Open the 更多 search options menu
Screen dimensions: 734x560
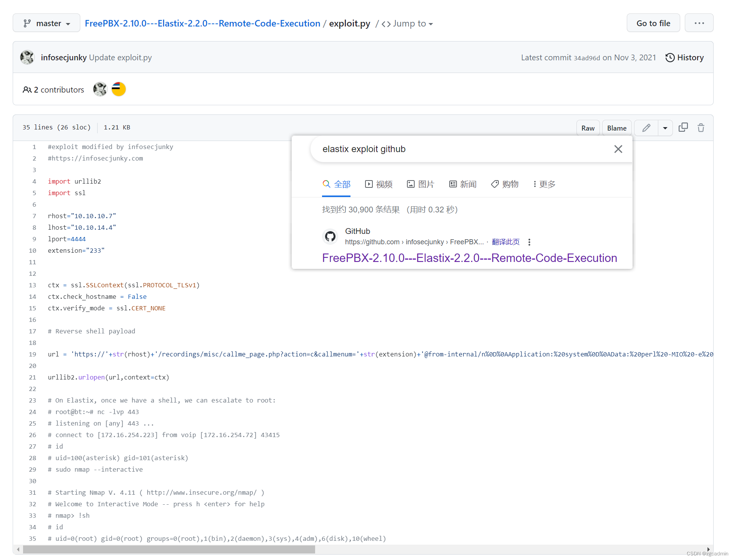tap(544, 184)
